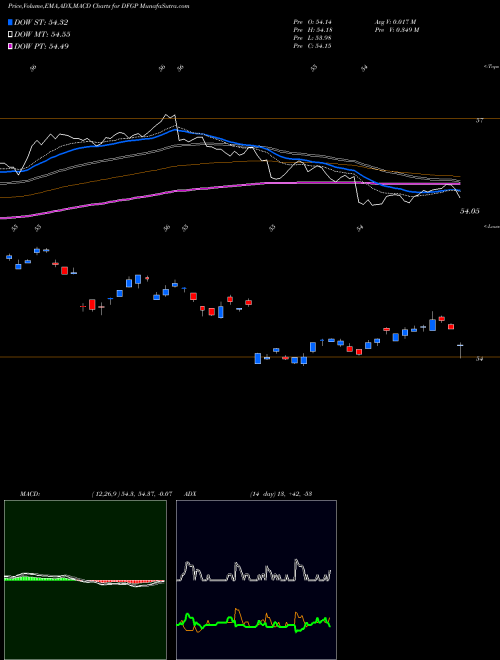The width and height of the screenshot is (500, 660).
Task: Open the green MACD indicator chart
Action: 85,580
